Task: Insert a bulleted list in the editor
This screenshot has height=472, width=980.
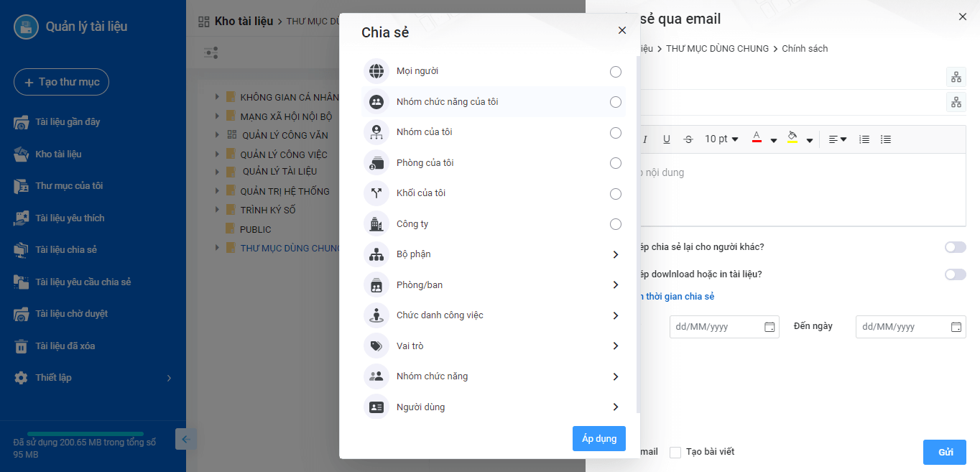Action: tap(886, 139)
